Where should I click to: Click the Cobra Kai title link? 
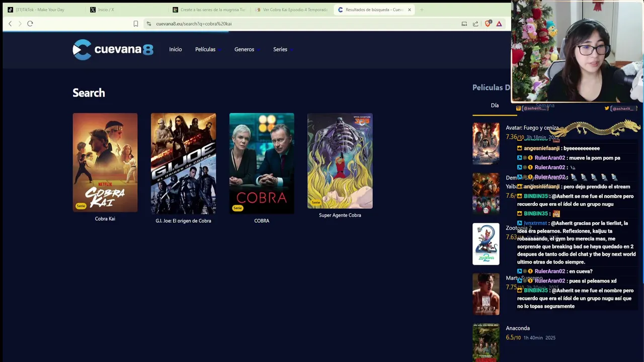[105, 219]
